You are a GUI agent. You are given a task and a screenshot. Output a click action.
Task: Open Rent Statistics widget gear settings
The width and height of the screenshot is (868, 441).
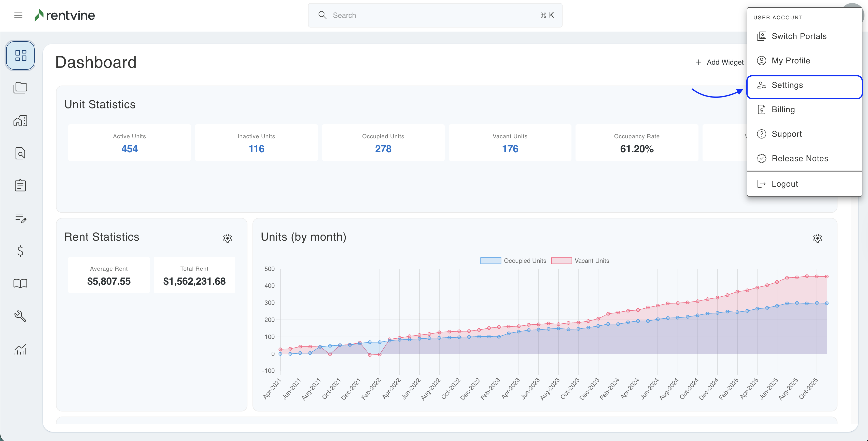[228, 238]
